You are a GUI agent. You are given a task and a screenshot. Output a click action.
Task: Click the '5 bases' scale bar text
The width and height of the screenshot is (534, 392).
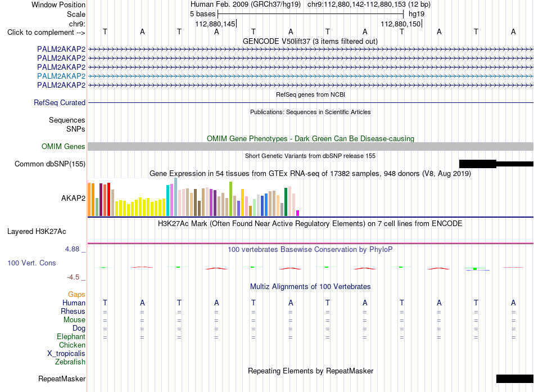(202, 14)
